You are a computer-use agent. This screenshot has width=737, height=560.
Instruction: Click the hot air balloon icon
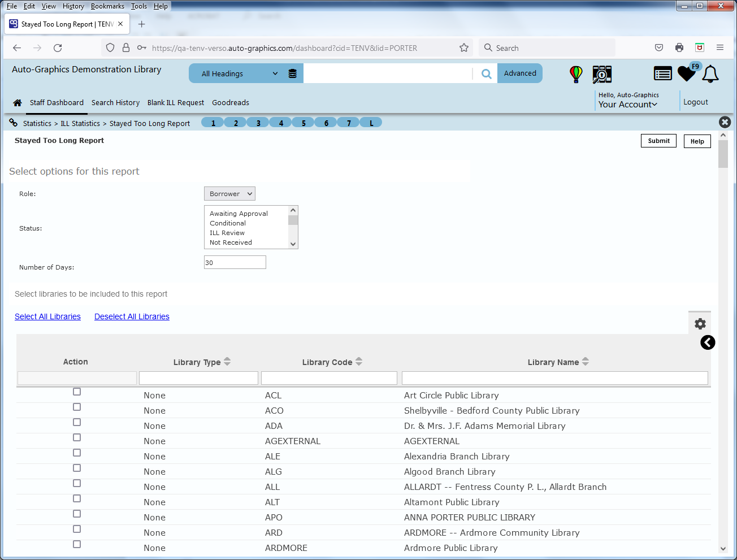[x=576, y=74]
